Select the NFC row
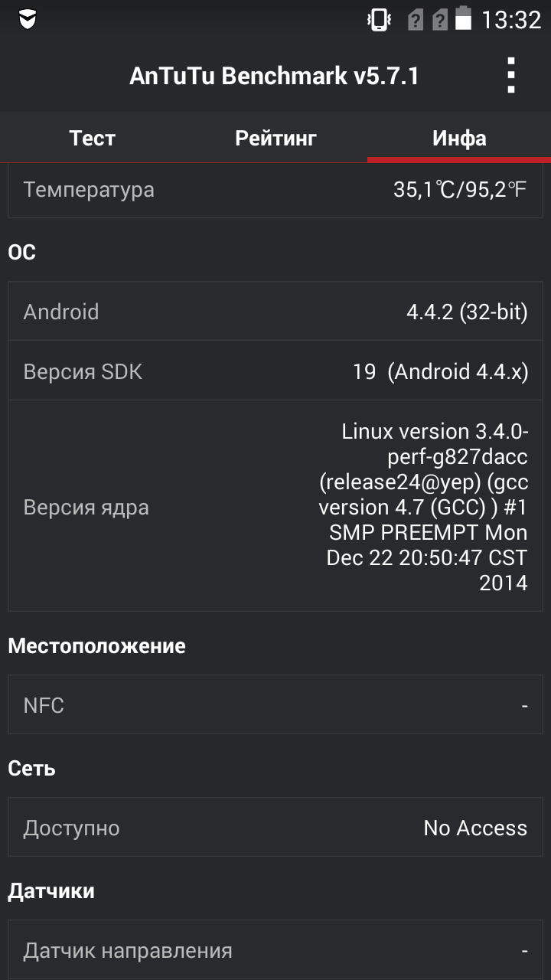 (275, 705)
